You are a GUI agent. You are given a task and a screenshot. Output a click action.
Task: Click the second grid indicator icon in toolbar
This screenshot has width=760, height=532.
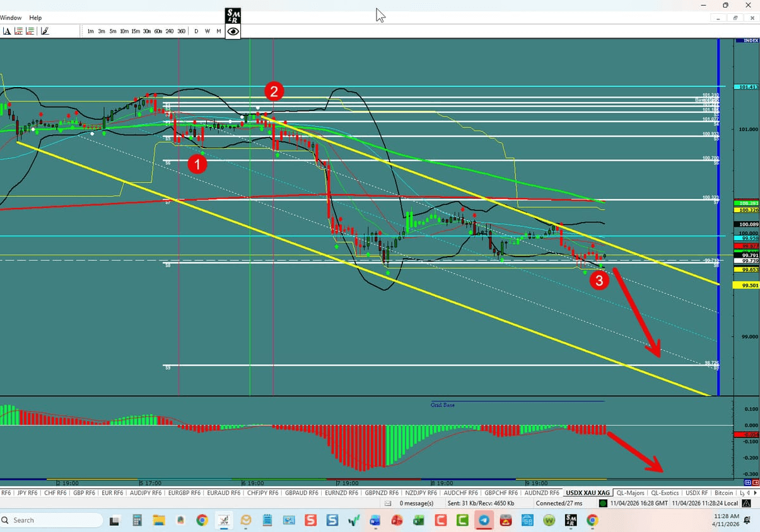click(x=30, y=30)
